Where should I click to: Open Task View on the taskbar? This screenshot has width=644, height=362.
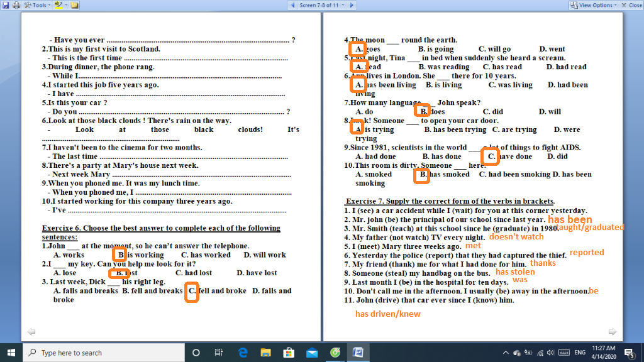pyautogui.click(x=218, y=353)
